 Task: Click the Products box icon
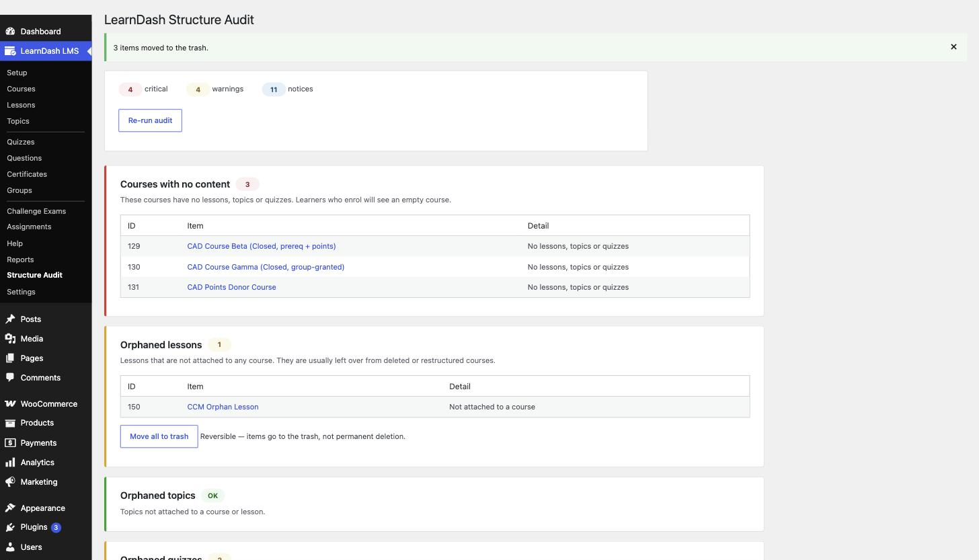(10, 423)
